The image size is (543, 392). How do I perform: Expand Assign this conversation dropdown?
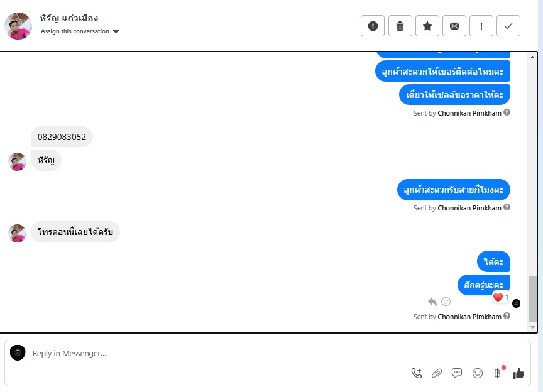coord(80,31)
